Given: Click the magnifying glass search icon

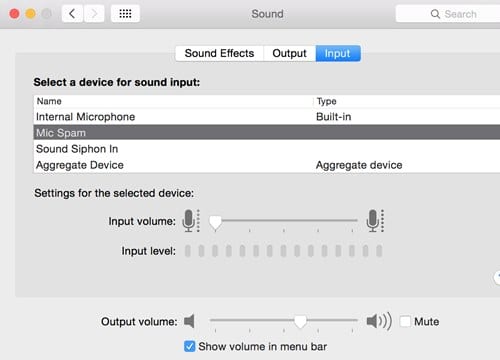Looking at the screenshot, I should point(435,14).
